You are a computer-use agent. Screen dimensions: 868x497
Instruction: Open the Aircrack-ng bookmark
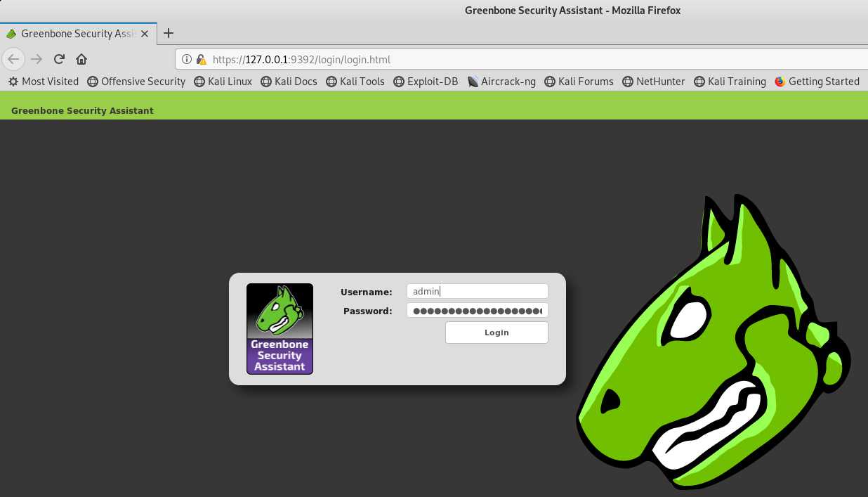tap(501, 82)
